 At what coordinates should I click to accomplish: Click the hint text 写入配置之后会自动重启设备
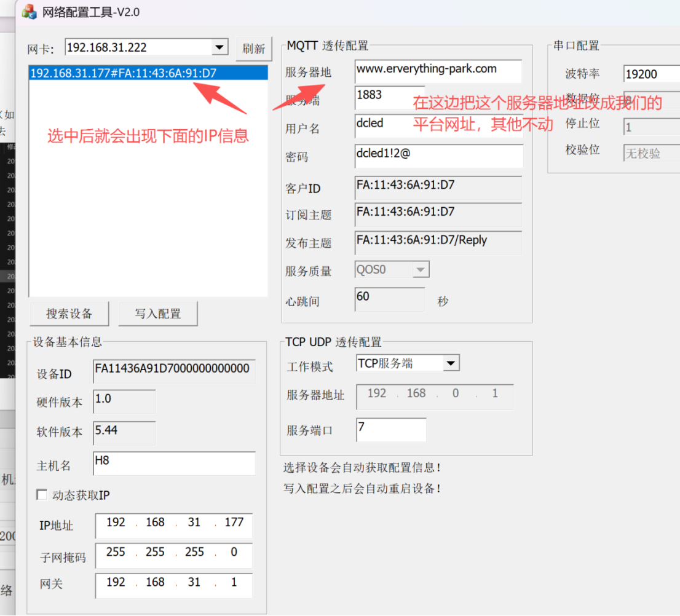(x=362, y=489)
